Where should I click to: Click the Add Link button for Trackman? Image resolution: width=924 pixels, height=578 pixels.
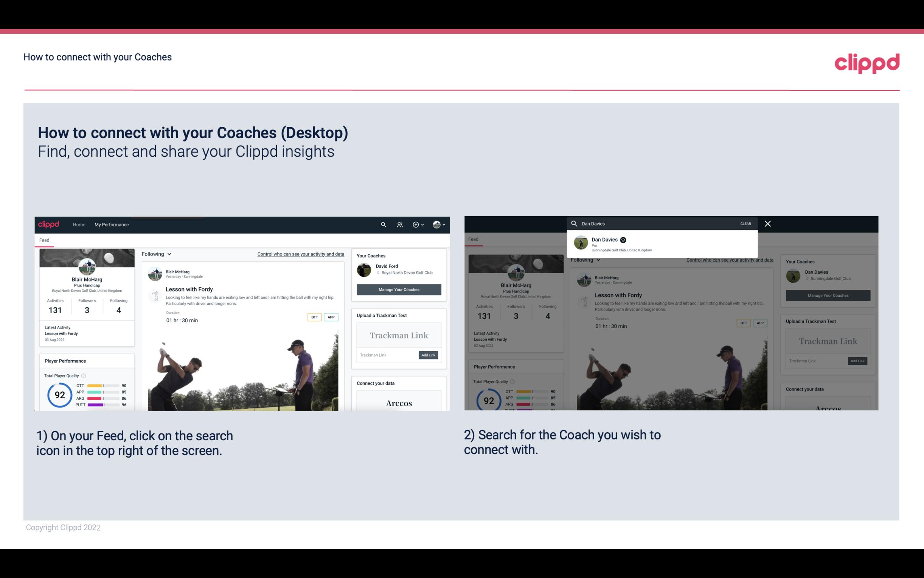(x=429, y=355)
